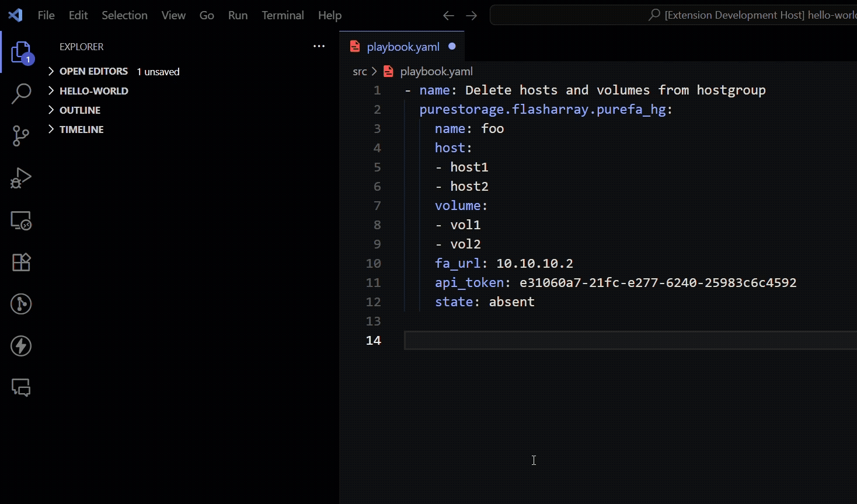Open the Explorer view icon
Image resolution: width=857 pixels, height=504 pixels.
point(21,51)
